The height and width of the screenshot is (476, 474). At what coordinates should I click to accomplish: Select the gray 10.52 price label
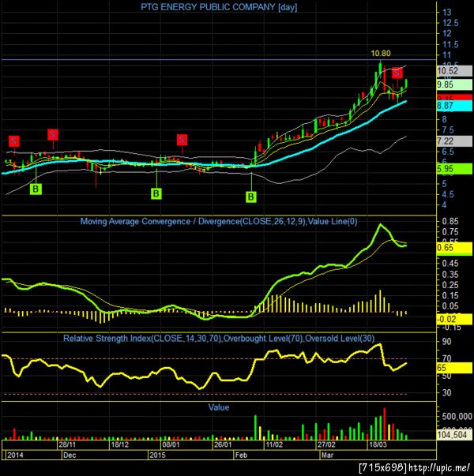tap(454, 71)
